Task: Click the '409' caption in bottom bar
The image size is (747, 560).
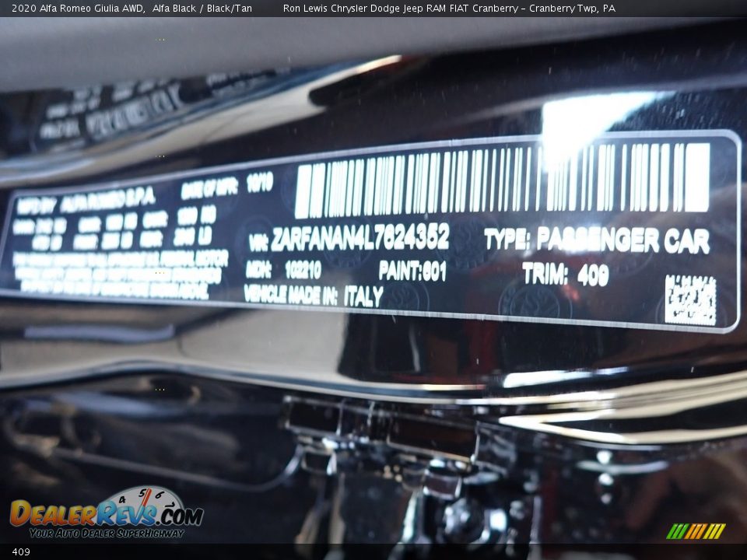Action: (21, 551)
